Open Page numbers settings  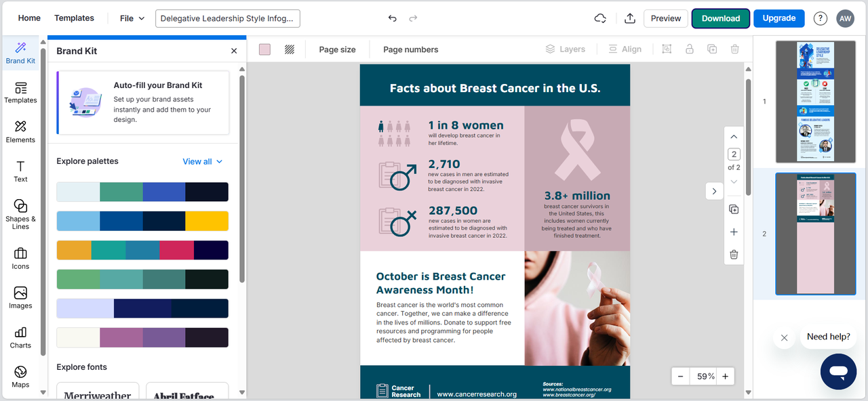pyautogui.click(x=411, y=49)
